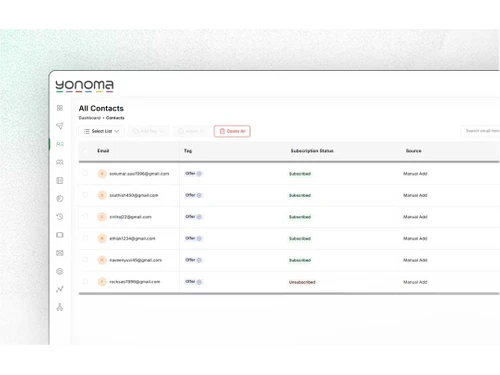Open the greyed Add Tag dropdown

click(149, 131)
